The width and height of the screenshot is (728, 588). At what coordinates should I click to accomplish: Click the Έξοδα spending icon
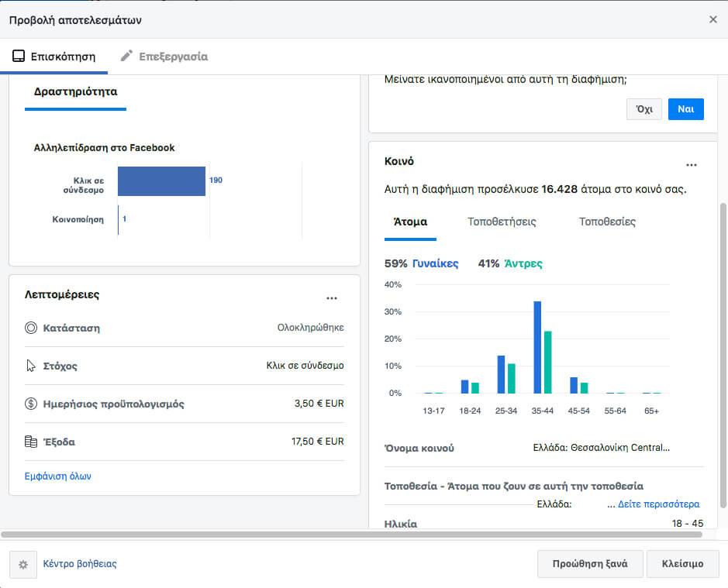tap(31, 442)
